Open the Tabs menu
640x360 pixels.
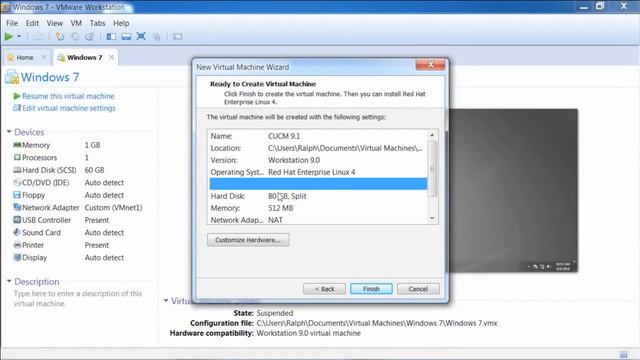pos(98,23)
